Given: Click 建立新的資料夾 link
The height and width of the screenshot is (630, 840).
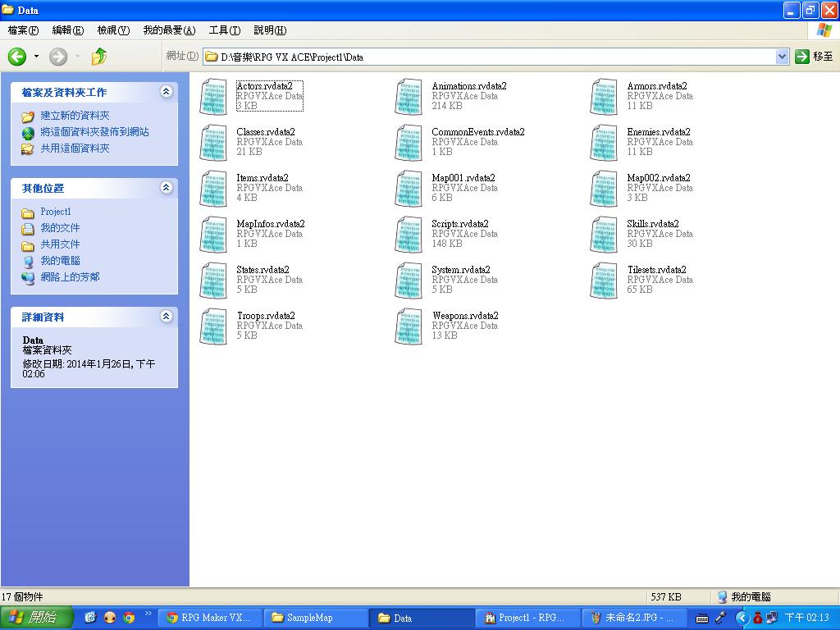Looking at the screenshot, I should pos(75,115).
